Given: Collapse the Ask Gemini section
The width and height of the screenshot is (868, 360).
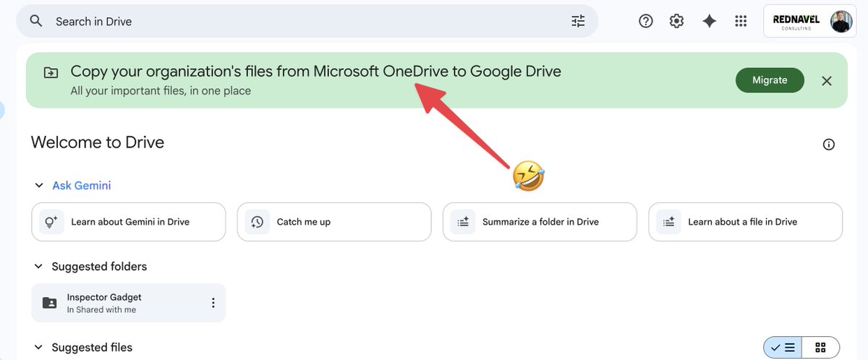Looking at the screenshot, I should 38,186.
